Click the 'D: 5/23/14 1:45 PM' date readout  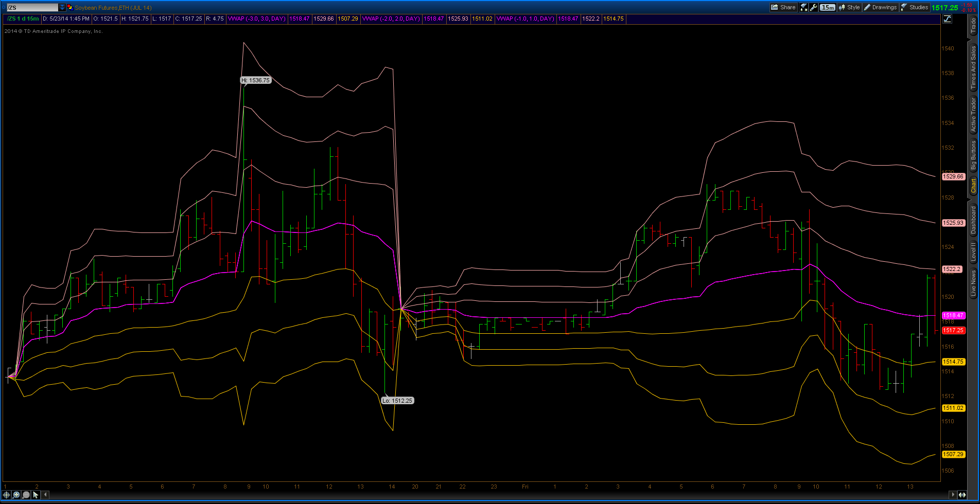66,19
